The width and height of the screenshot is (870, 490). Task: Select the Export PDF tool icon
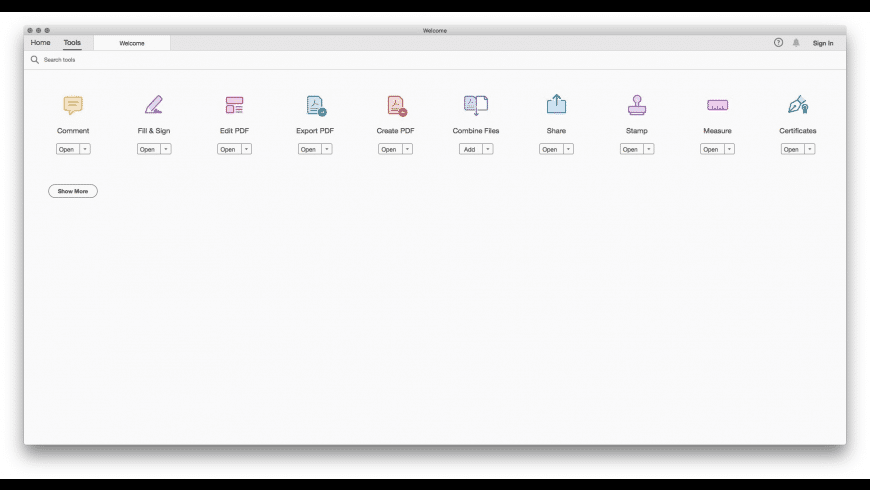coord(316,105)
